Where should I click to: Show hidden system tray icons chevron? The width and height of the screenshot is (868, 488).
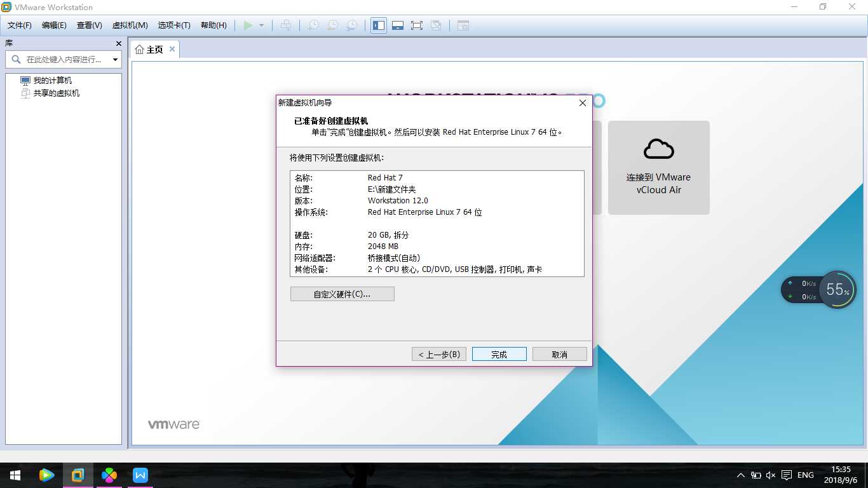pyautogui.click(x=741, y=475)
